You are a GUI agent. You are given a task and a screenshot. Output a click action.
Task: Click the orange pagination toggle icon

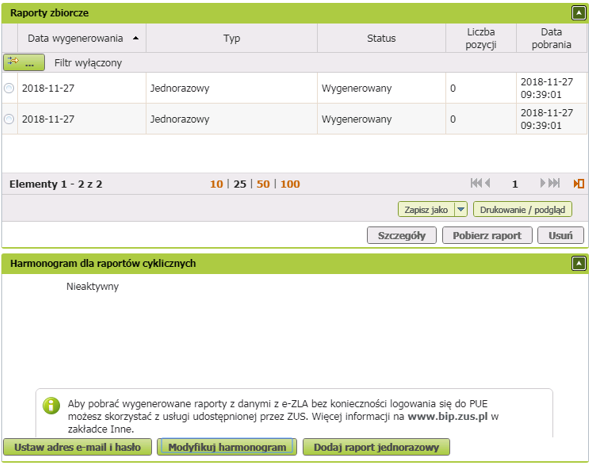(x=578, y=184)
